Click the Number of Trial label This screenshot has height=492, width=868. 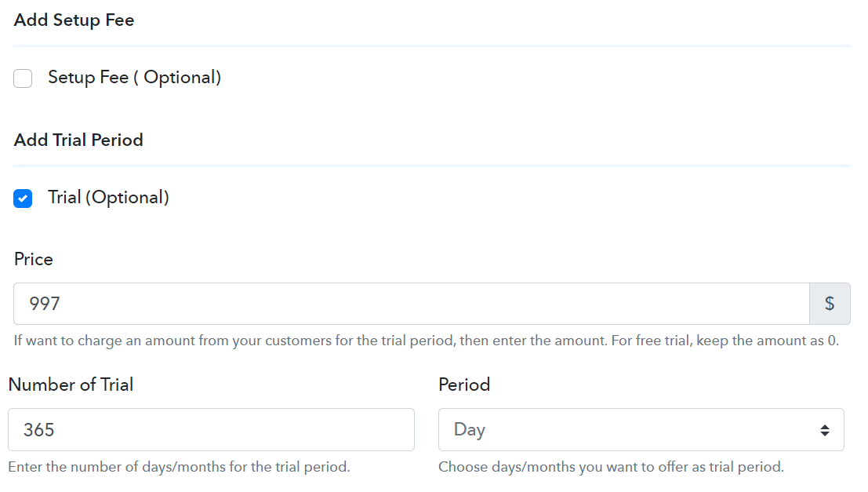71,384
